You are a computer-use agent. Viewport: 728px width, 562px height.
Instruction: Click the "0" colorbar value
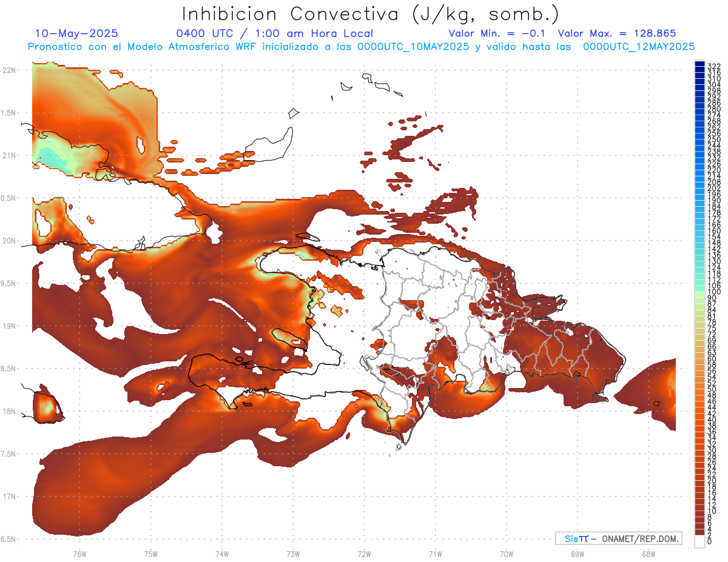[x=710, y=542]
